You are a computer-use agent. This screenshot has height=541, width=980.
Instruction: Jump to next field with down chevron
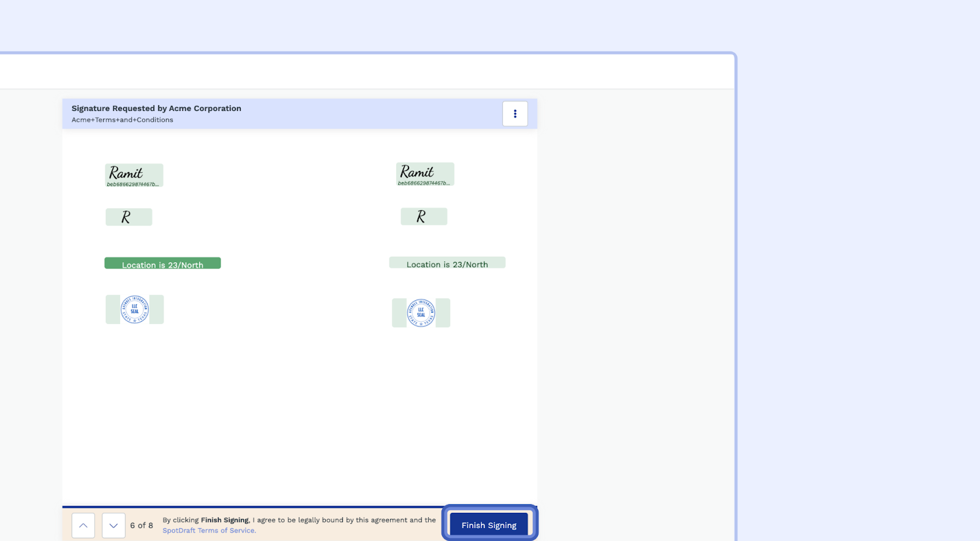(113, 526)
